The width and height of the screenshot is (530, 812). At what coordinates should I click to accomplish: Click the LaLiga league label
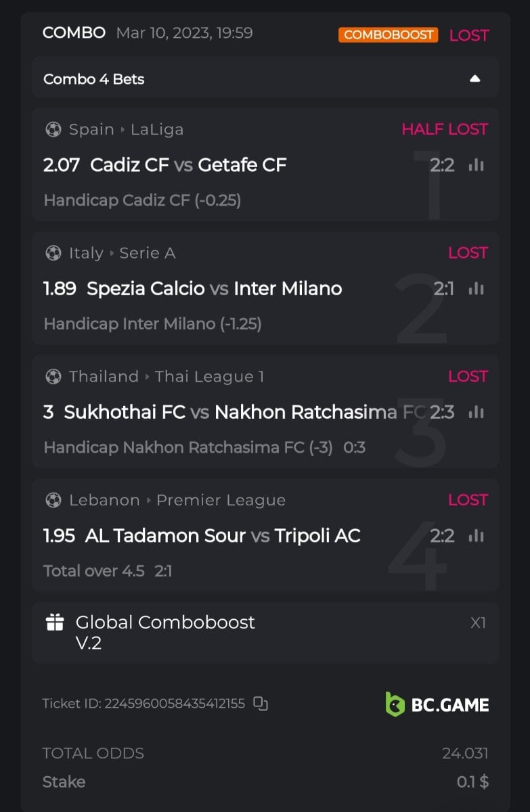(157, 129)
